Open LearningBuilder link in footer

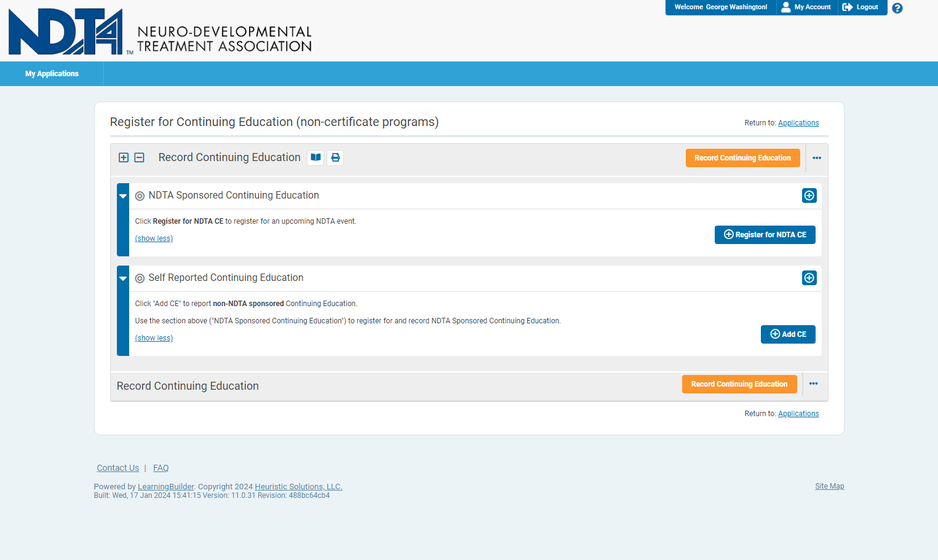coord(165,487)
